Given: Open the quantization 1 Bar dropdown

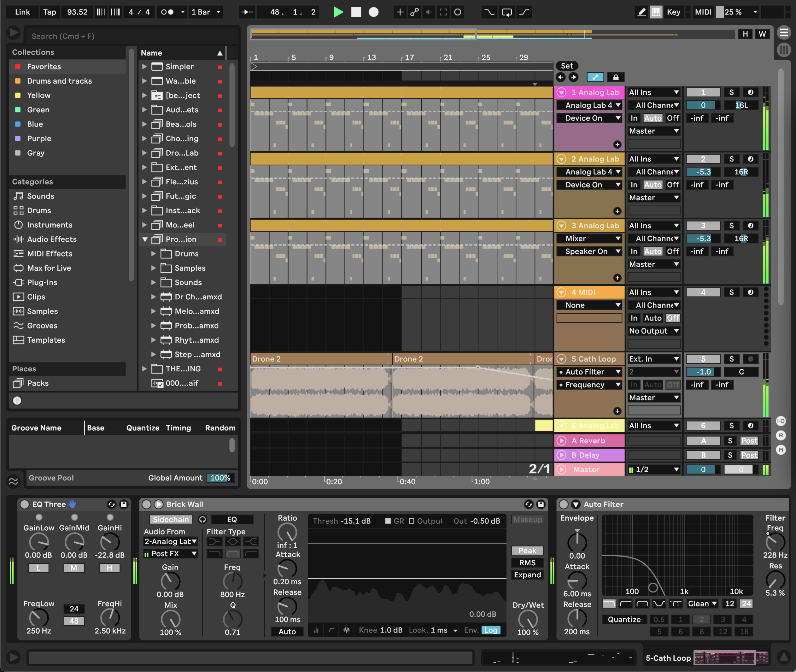Looking at the screenshot, I should (x=206, y=12).
